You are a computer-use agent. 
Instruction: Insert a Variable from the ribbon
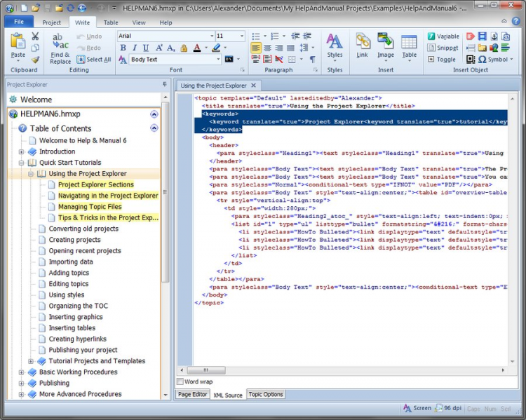click(x=442, y=36)
